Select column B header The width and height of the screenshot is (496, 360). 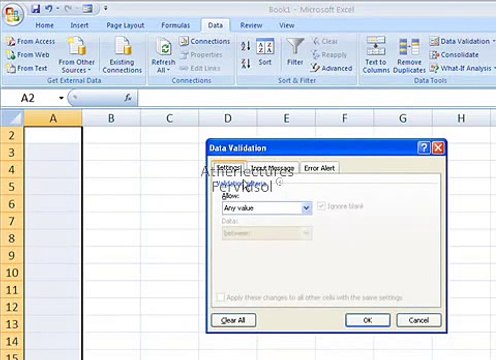[111, 119]
